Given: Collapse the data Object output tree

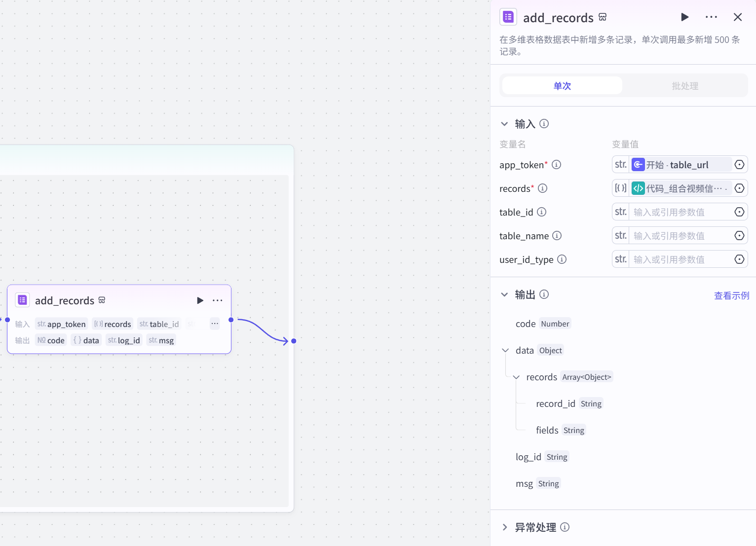Looking at the screenshot, I should tap(505, 350).
